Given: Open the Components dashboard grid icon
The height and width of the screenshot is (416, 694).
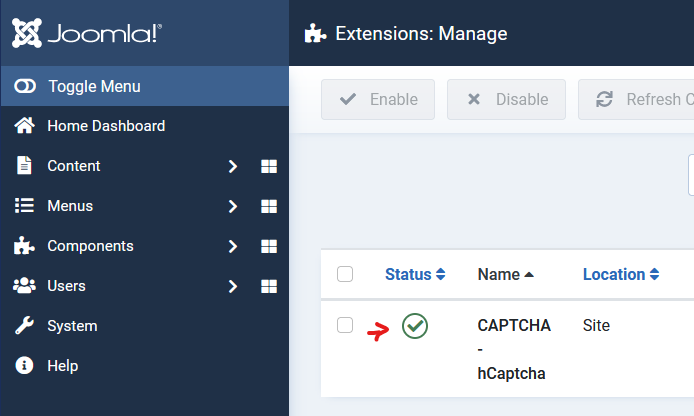Looking at the screenshot, I should click(269, 246).
